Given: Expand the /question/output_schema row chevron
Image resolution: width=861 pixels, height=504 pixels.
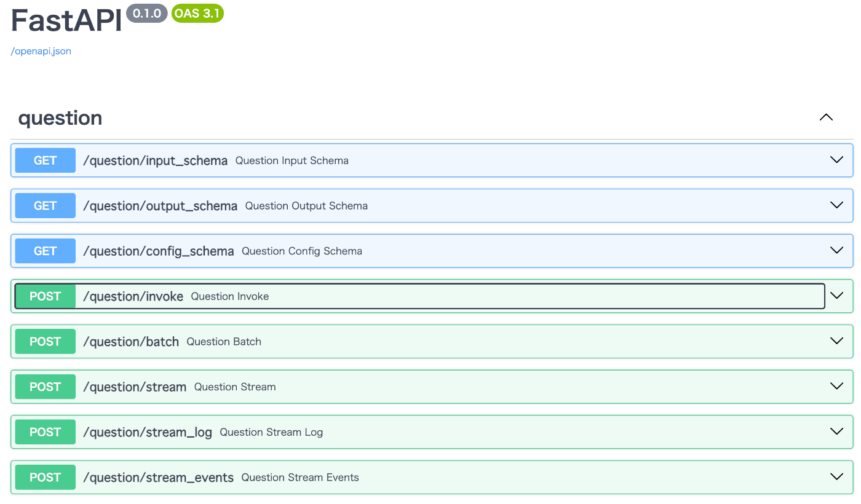Looking at the screenshot, I should [x=836, y=205].
